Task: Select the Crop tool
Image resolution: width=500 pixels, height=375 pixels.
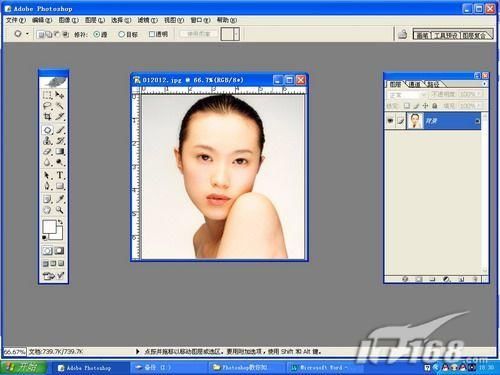Action: pyautogui.click(x=48, y=117)
